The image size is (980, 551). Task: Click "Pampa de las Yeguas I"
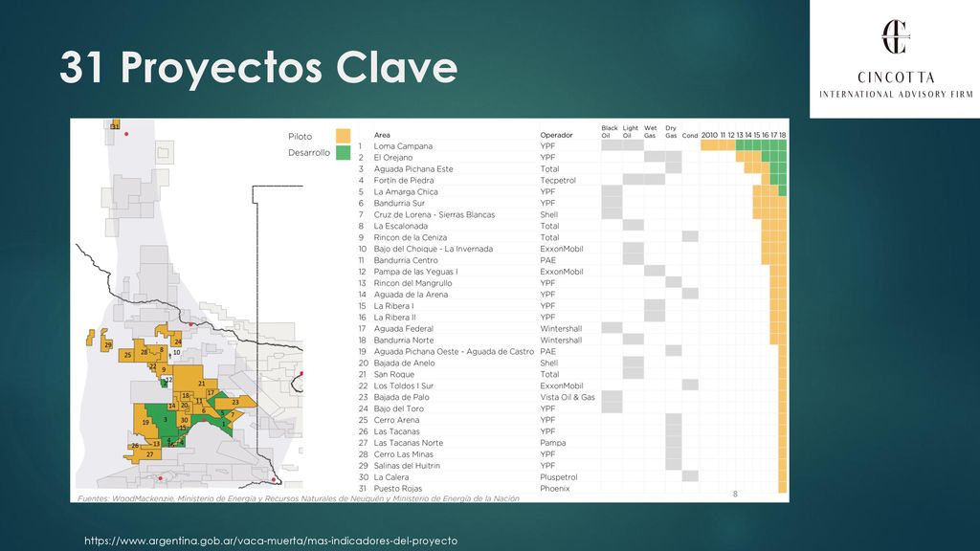(415, 272)
